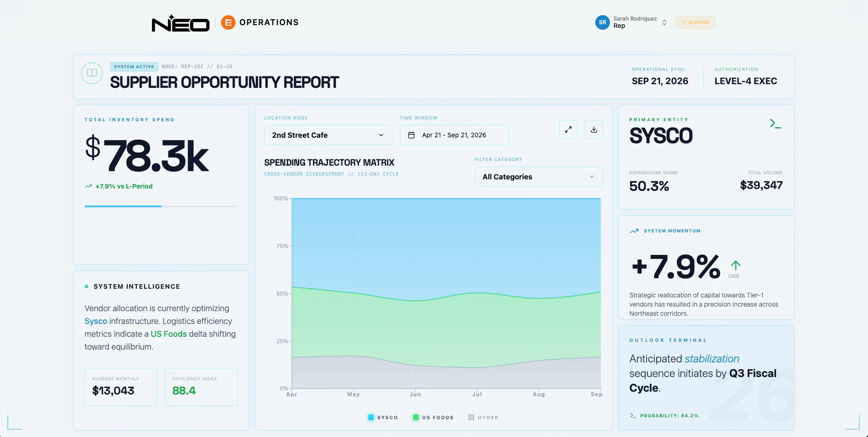The height and width of the screenshot is (437, 868).
Task: Click the book icon beside report title
Action: 92,73
